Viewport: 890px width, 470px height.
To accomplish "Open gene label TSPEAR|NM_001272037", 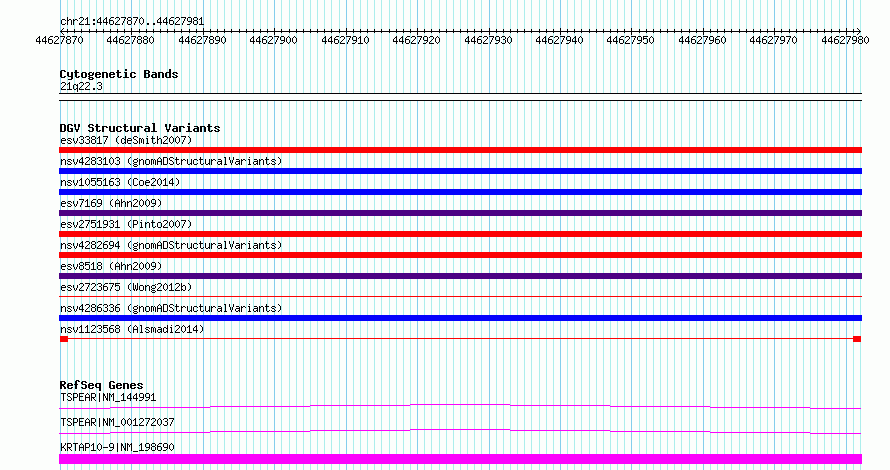I will [x=117, y=422].
